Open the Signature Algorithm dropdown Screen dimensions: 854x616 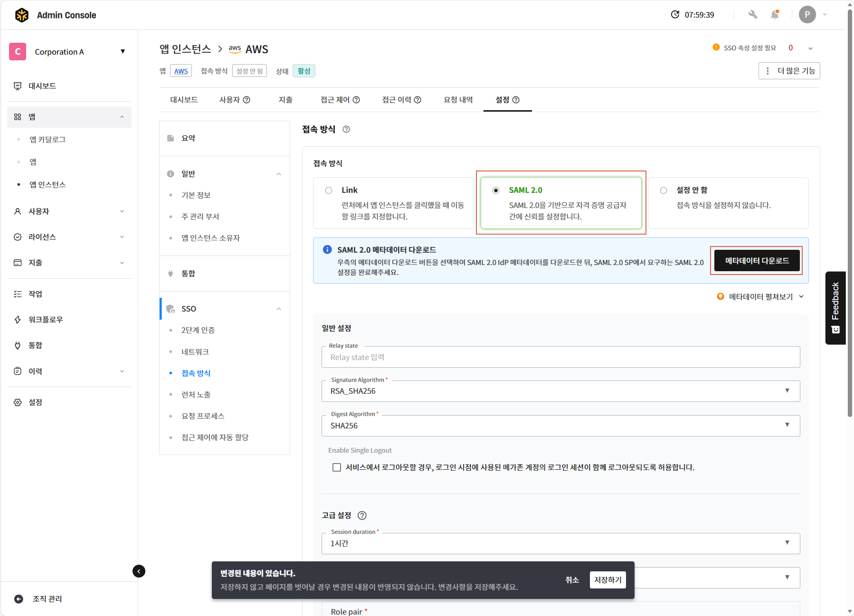pyautogui.click(x=560, y=391)
